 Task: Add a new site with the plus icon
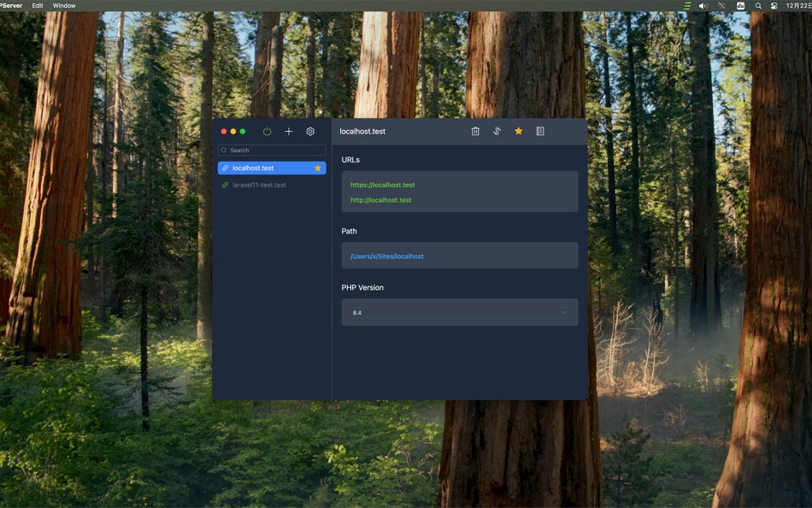point(288,132)
